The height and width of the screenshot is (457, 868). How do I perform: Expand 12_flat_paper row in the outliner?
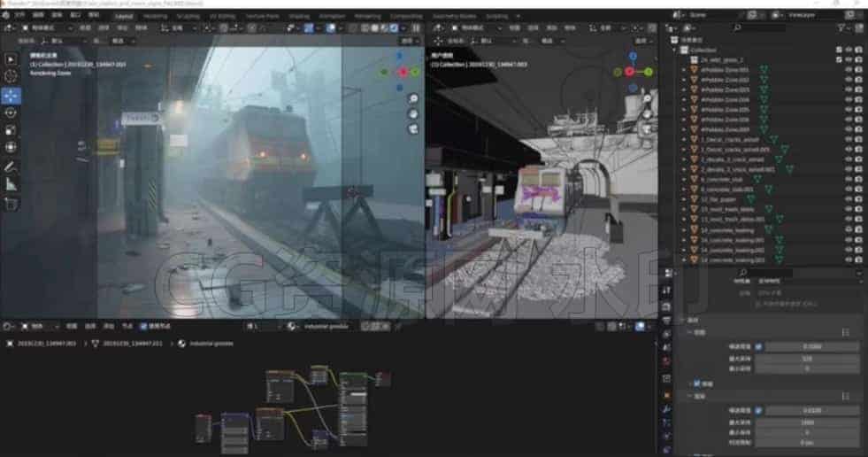684,199
